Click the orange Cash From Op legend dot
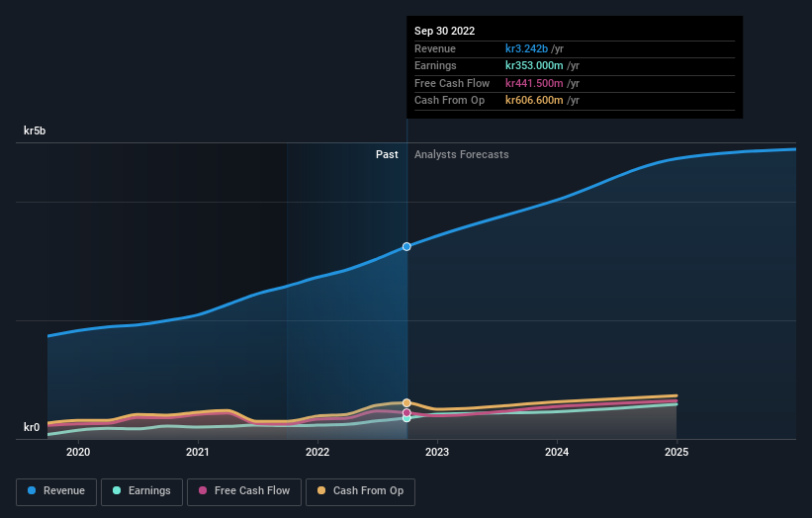Viewport: 812px width, 518px height. pyautogui.click(x=321, y=490)
